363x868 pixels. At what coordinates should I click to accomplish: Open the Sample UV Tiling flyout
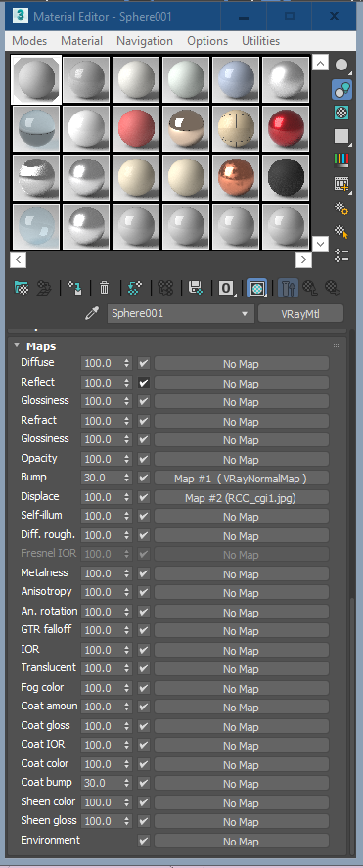coord(342,136)
